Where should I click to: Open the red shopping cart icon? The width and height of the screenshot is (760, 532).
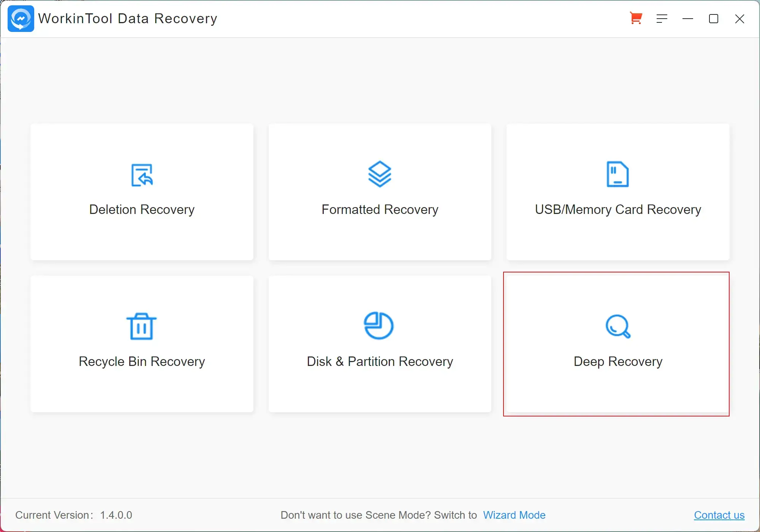tap(636, 18)
